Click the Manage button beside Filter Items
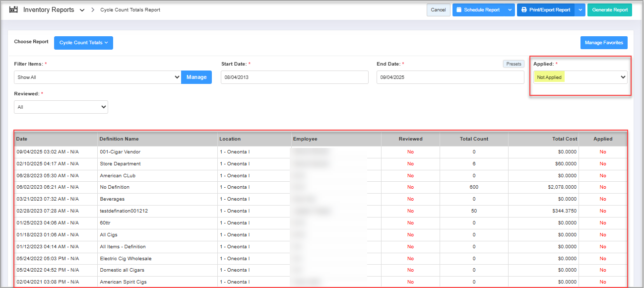Screen dimensions: 644x288 [x=196, y=77]
